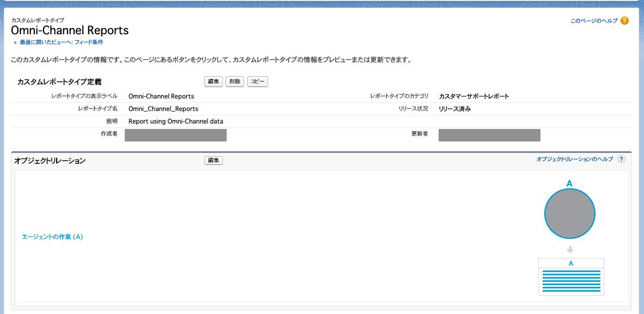Click the A header of the small table graphic

pos(571,262)
